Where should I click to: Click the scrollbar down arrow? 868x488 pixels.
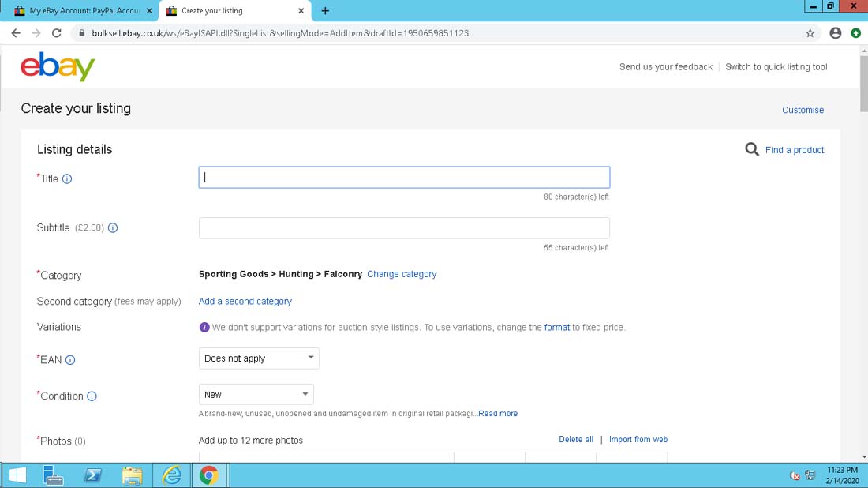pos(864,457)
